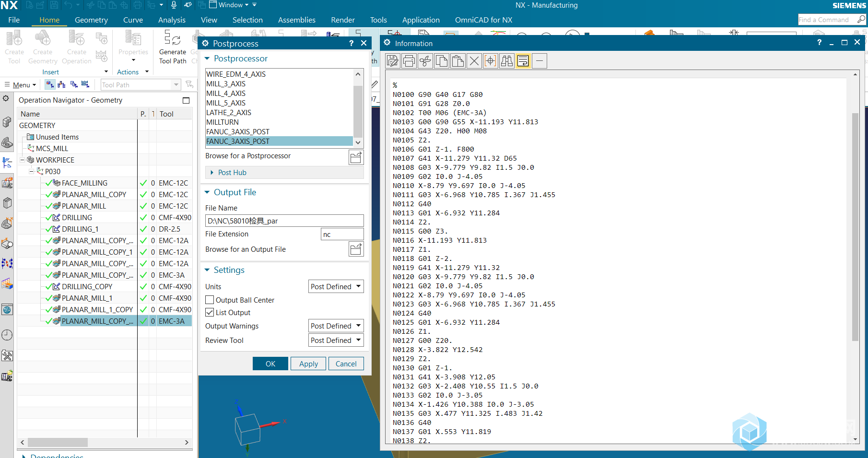Click the Copy icon in Information window
The image size is (868, 458).
tap(442, 61)
